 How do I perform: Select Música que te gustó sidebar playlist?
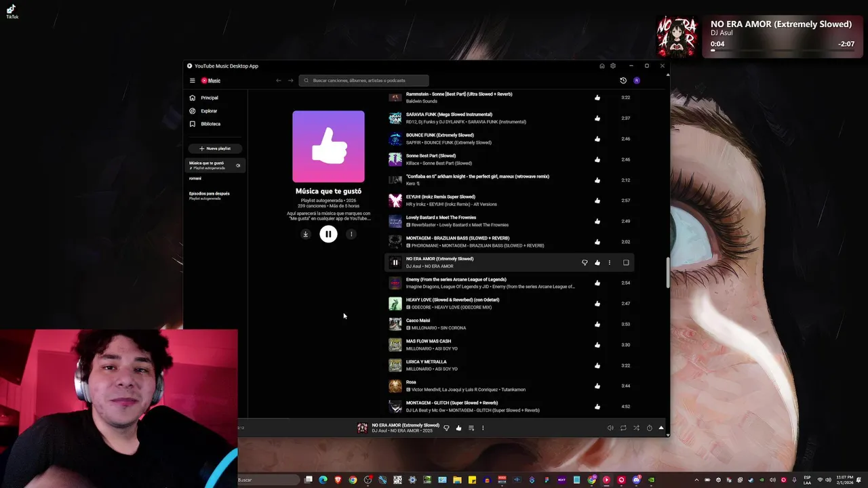tap(214, 165)
